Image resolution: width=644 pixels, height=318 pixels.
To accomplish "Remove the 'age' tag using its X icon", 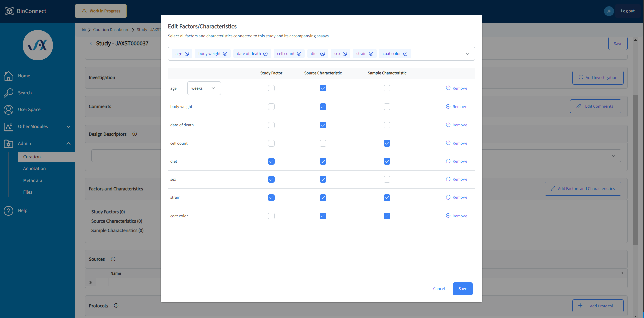I will coord(187,53).
